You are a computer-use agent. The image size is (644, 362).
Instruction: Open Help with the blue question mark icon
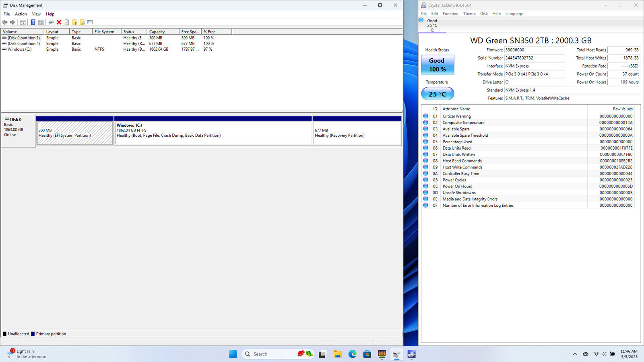[x=33, y=22]
